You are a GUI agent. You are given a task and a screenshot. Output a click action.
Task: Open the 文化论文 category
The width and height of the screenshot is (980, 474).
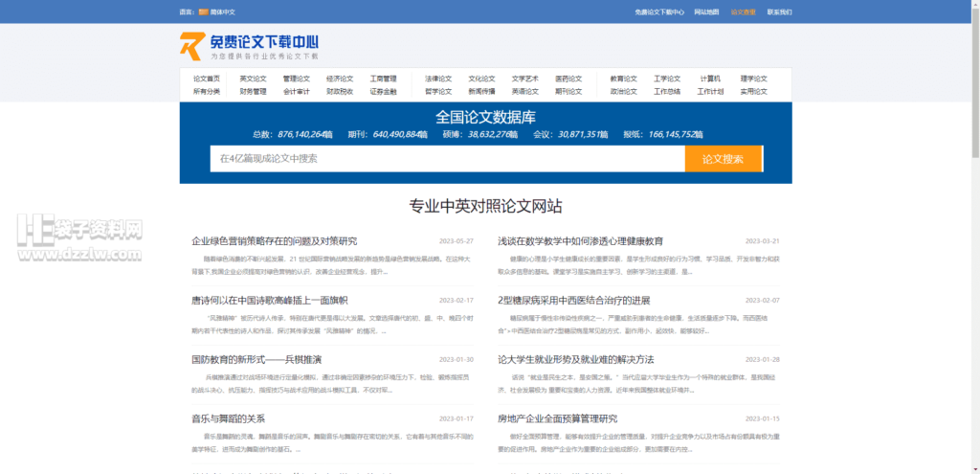coord(482,79)
